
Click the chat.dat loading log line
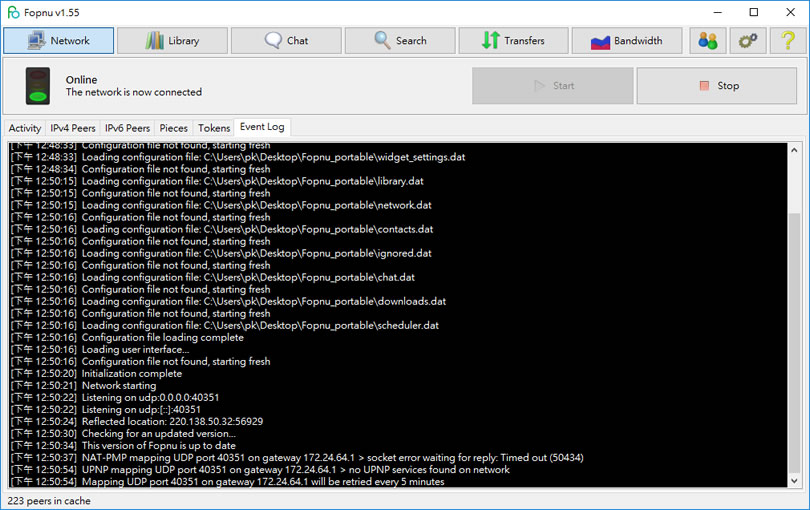point(212,277)
